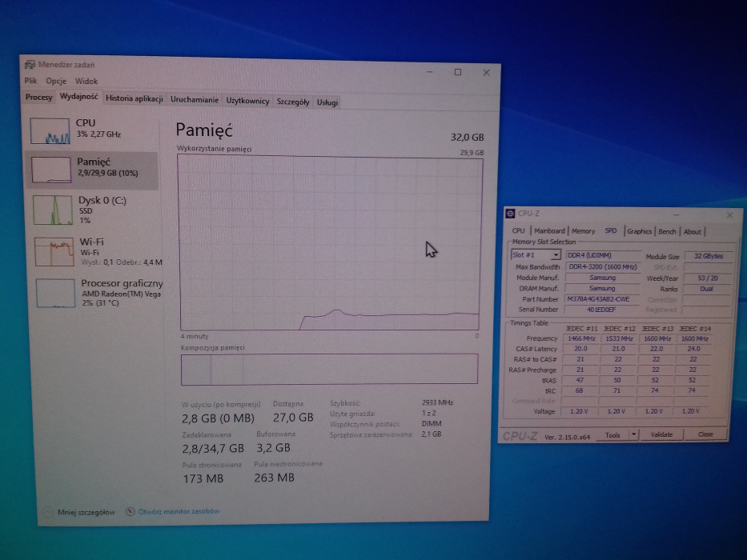The image size is (747, 560).
Task: Select the Procesor graficzny graph thumbnail
Action: point(55,293)
